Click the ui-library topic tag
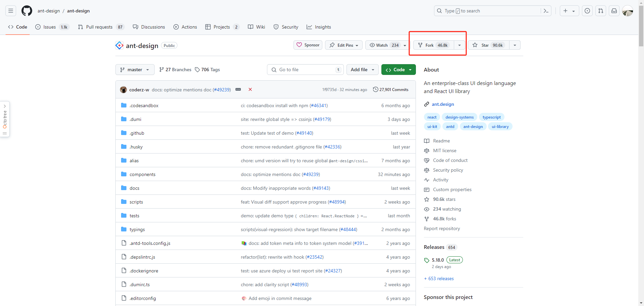Viewport: 644px width, 306px height. pos(500,127)
